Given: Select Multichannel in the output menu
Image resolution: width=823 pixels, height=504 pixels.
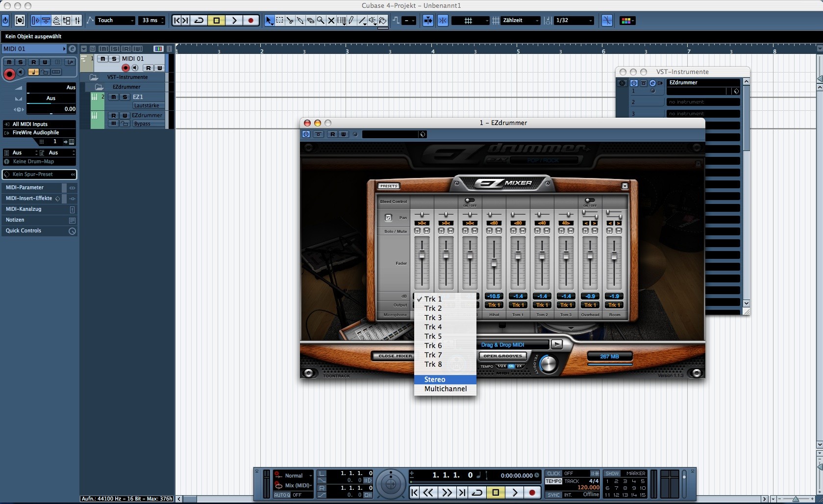Looking at the screenshot, I should pos(445,389).
